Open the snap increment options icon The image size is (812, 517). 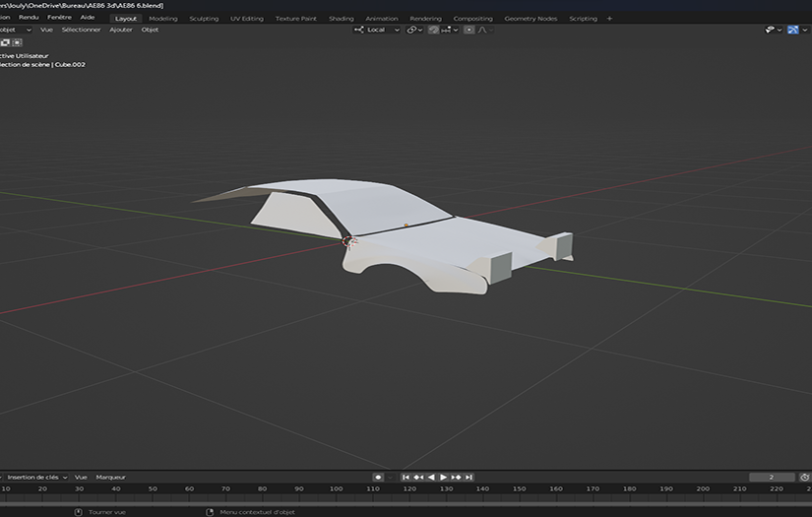tap(446, 31)
